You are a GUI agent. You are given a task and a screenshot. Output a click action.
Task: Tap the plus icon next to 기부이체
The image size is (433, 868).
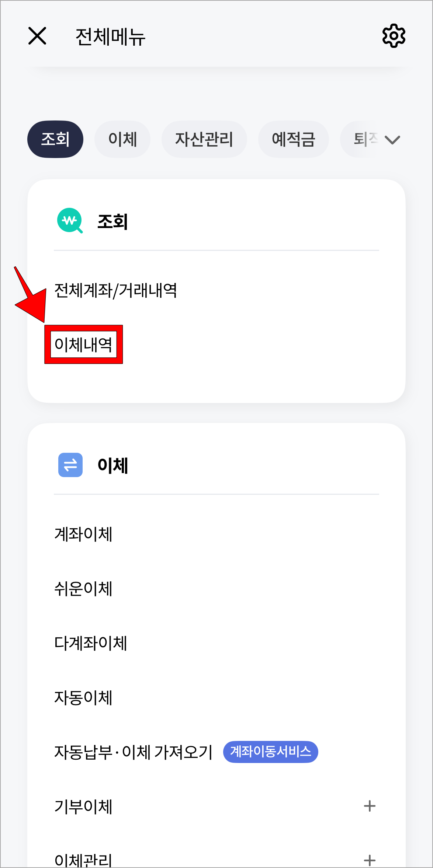click(x=369, y=805)
